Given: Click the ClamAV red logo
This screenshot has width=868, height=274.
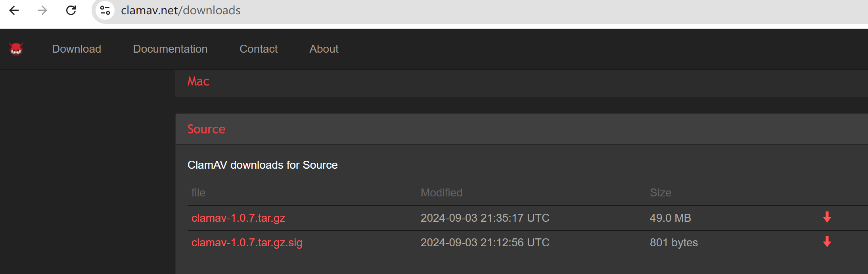Looking at the screenshot, I should (16, 49).
